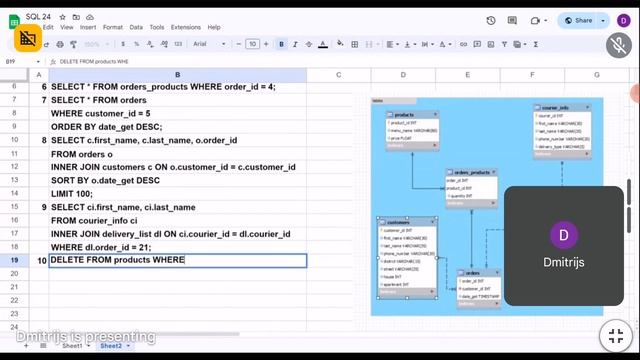Viewport: 640px width, 360px height.
Task: Expand the Share options arrow
Action: 603,20
